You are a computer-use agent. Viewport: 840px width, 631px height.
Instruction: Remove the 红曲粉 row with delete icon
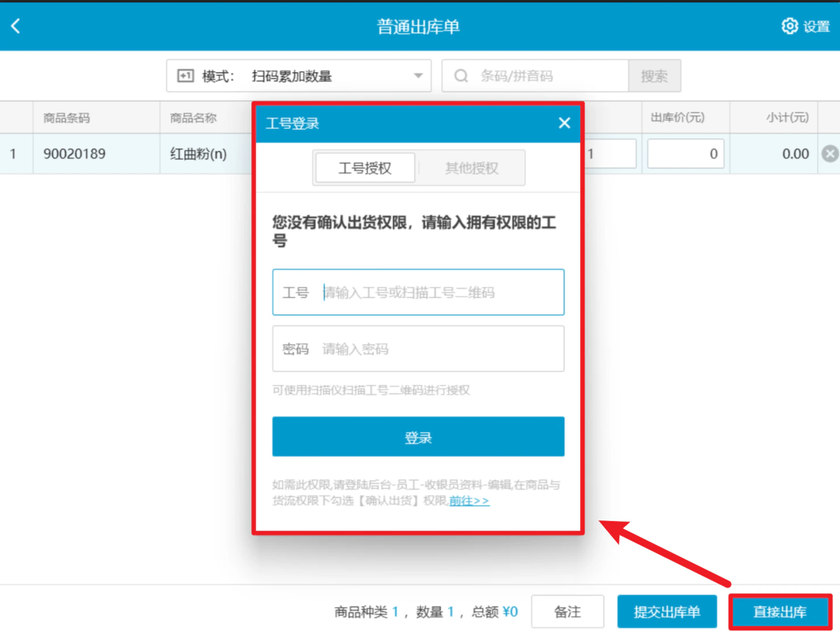click(830, 154)
